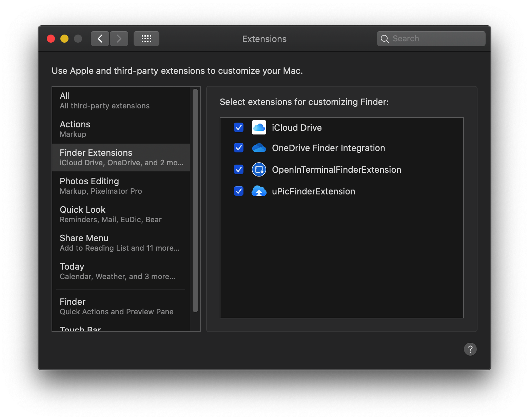Click the Extensions window title
The width and height of the screenshot is (529, 420).
click(264, 39)
